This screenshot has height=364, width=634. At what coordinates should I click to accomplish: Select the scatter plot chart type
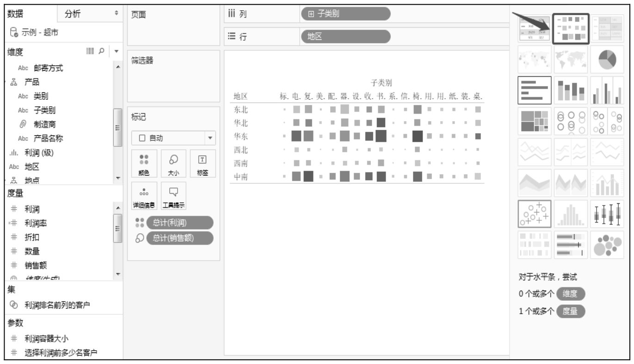coord(535,214)
